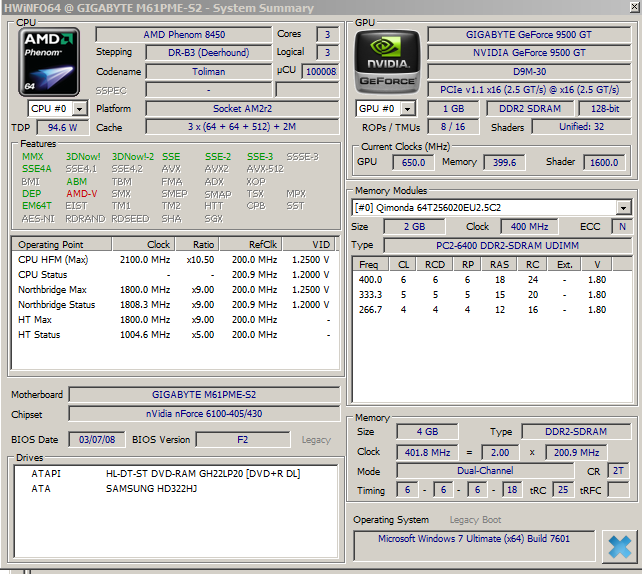Screen dimensions: 642x574
Task: Click the cache value 3 x (64 + 64 + 512) + 2M
Action: coord(242,127)
